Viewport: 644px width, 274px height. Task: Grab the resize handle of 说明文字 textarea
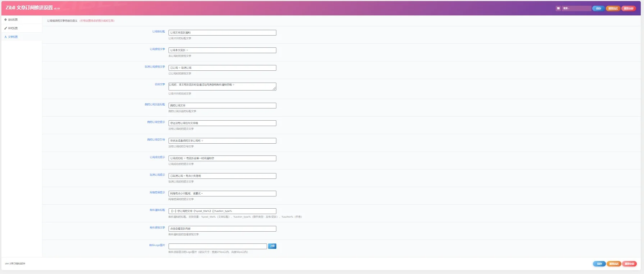(x=275, y=89)
